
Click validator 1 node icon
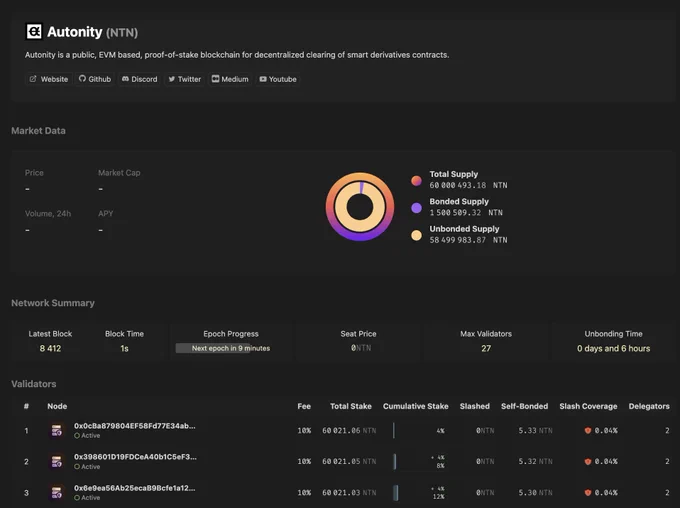[x=56, y=431]
